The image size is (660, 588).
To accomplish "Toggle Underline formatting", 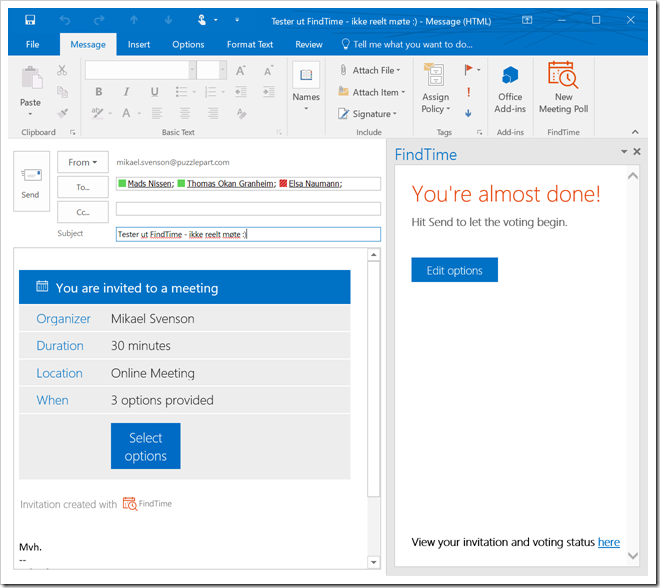I will click(154, 91).
